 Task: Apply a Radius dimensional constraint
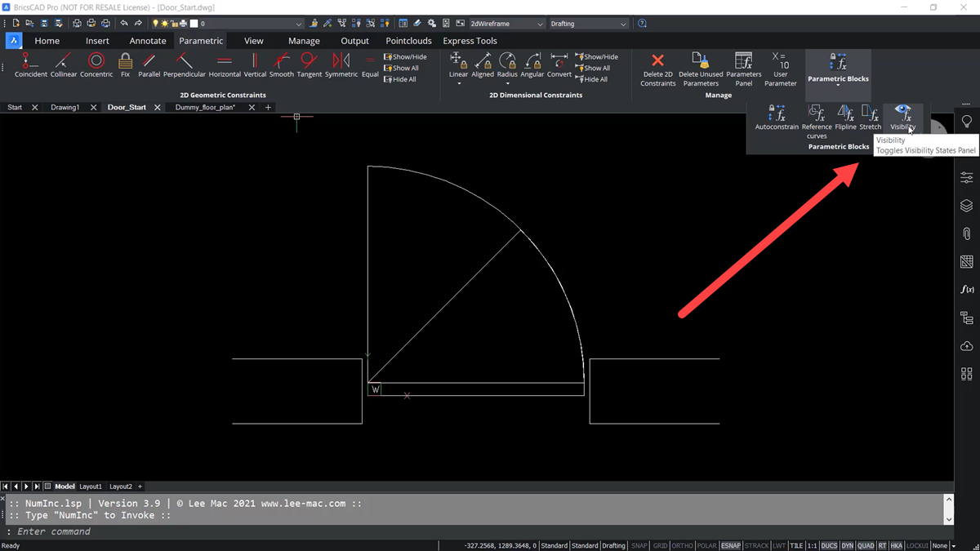[x=507, y=64]
